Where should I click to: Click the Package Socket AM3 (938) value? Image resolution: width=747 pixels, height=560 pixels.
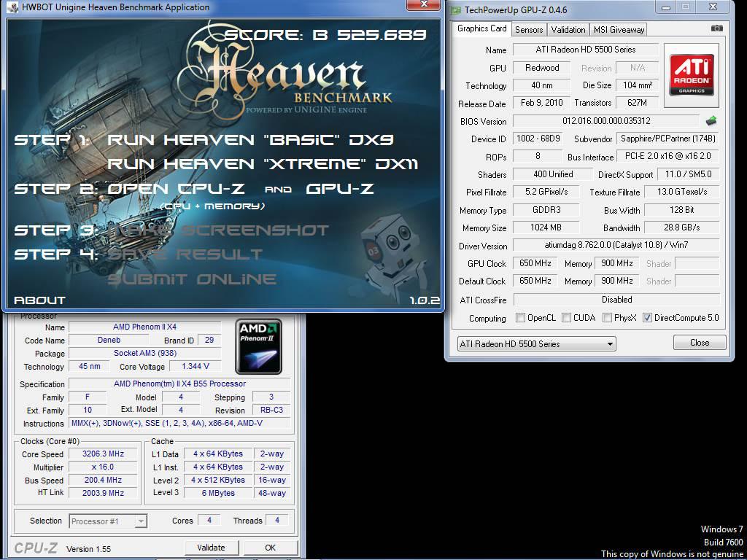(x=145, y=354)
